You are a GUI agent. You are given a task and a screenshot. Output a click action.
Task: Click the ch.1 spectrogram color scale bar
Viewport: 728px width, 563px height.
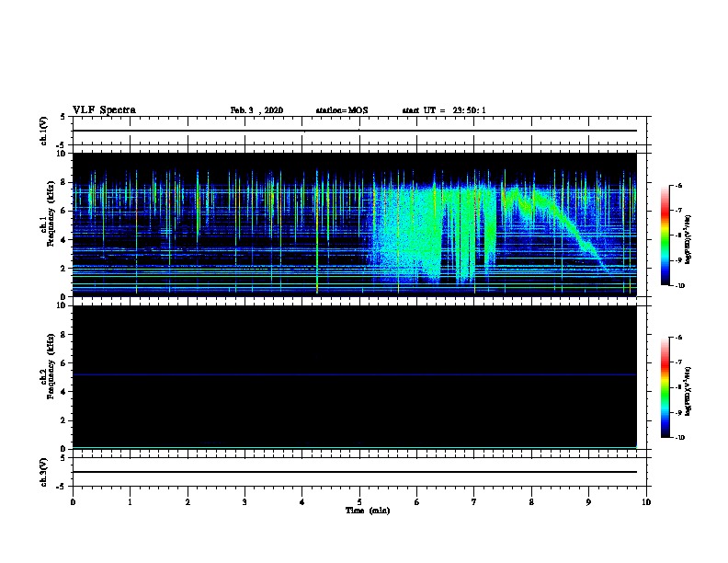click(x=665, y=236)
